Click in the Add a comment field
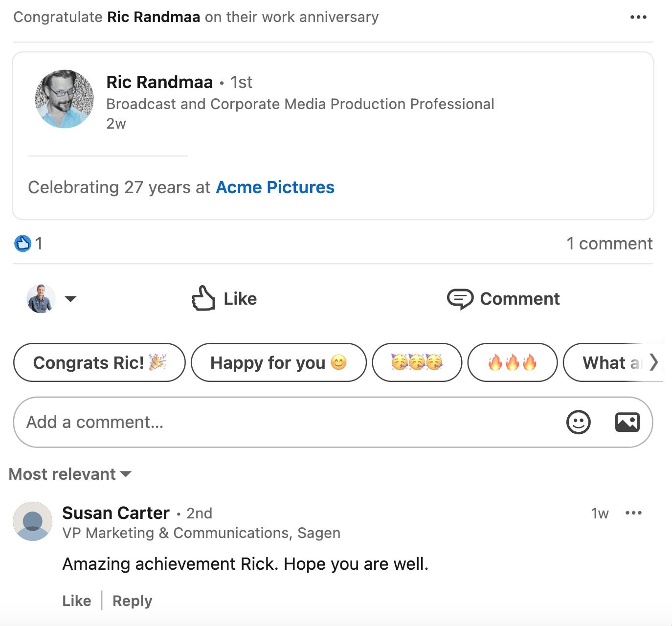Screen dimensions: 672x626 pos(284,422)
